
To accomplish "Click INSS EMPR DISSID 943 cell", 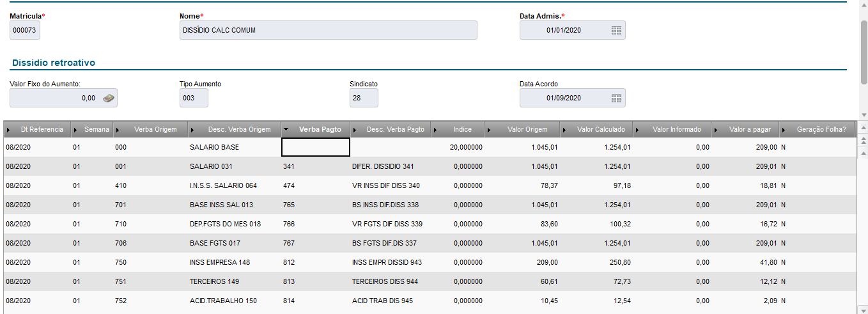I will [x=391, y=262].
